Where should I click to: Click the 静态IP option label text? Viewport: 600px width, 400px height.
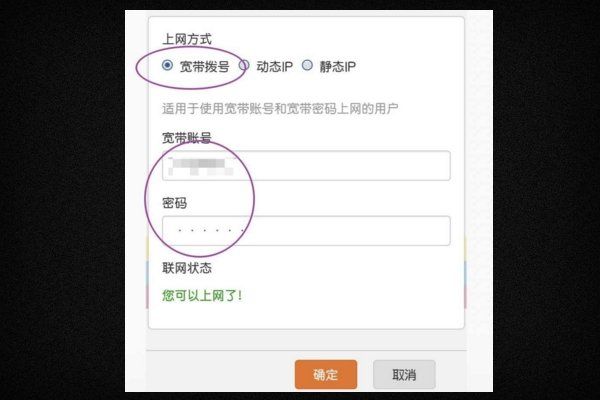[338, 67]
